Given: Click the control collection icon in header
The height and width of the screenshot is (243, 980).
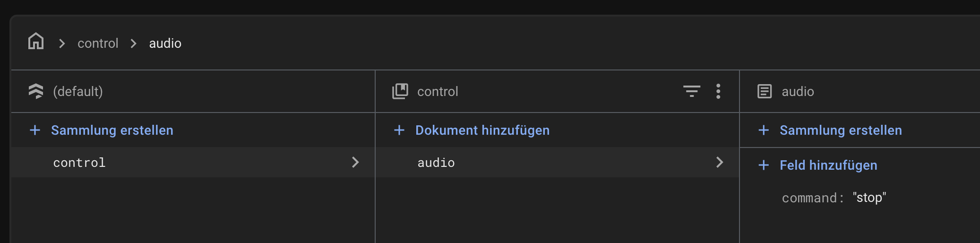Looking at the screenshot, I should tap(400, 91).
